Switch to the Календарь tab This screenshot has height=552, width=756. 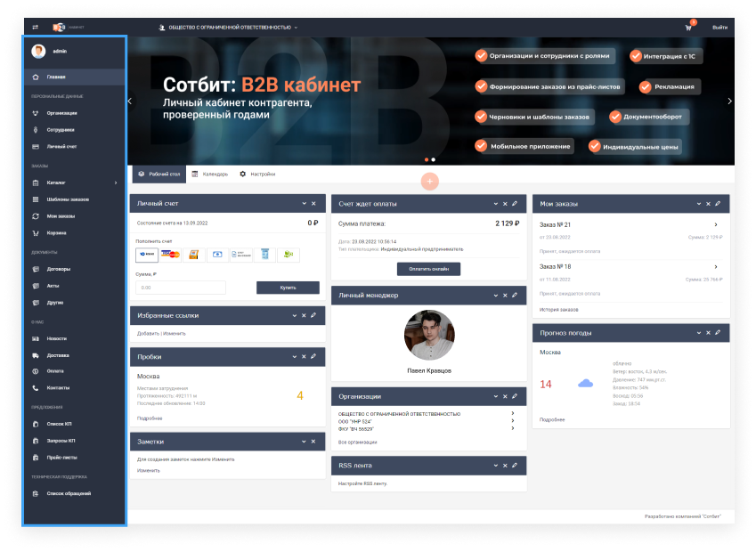point(210,175)
